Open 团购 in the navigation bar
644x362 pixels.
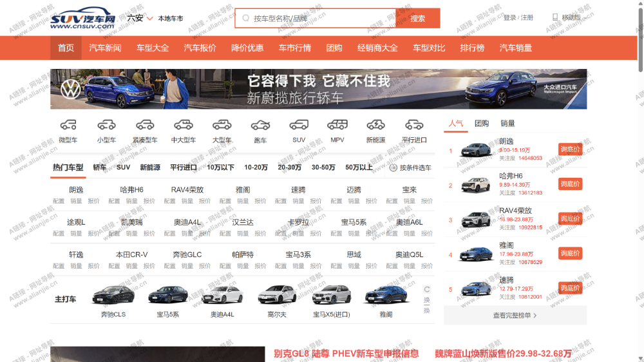coord(334,48)
